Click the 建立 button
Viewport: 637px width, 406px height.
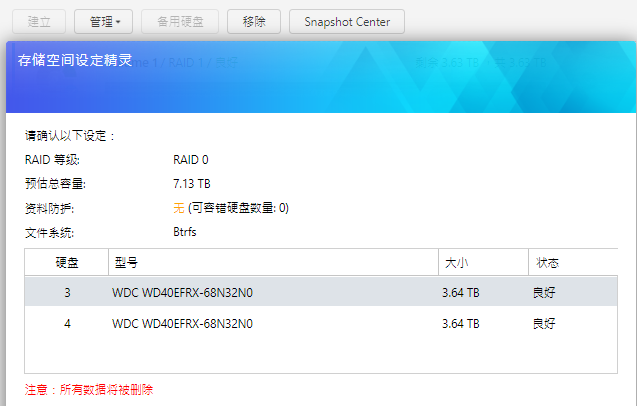[40, 21]
